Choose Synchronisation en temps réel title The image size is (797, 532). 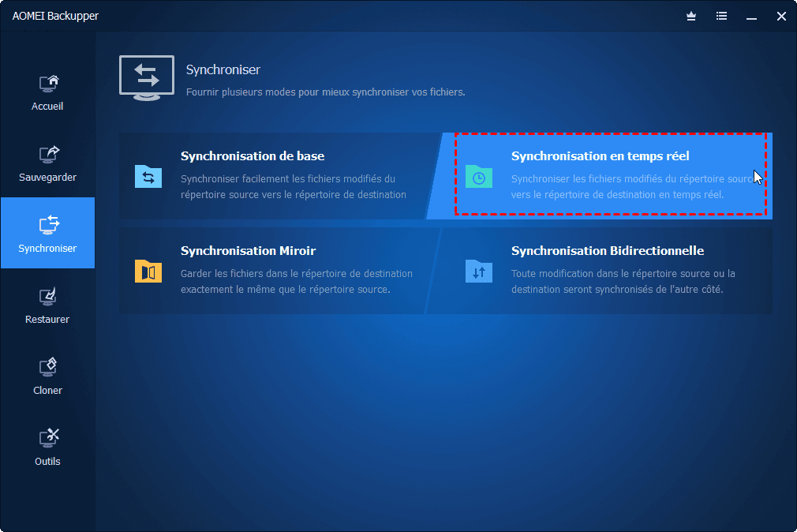point(601,156)
